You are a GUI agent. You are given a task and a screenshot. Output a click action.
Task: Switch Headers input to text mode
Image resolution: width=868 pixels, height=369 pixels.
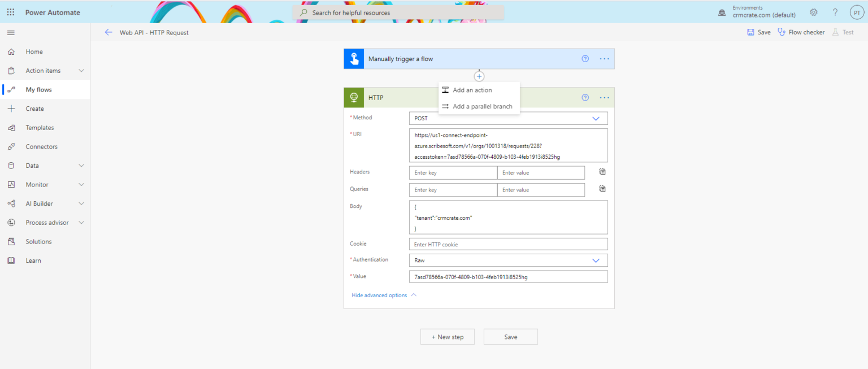click(x=602, y=171)
